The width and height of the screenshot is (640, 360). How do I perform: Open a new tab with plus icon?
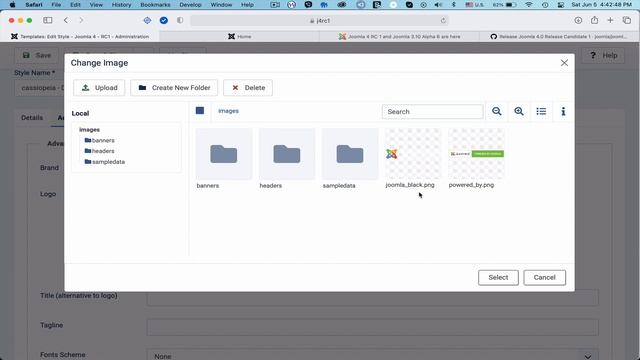(x=610, y=20)
